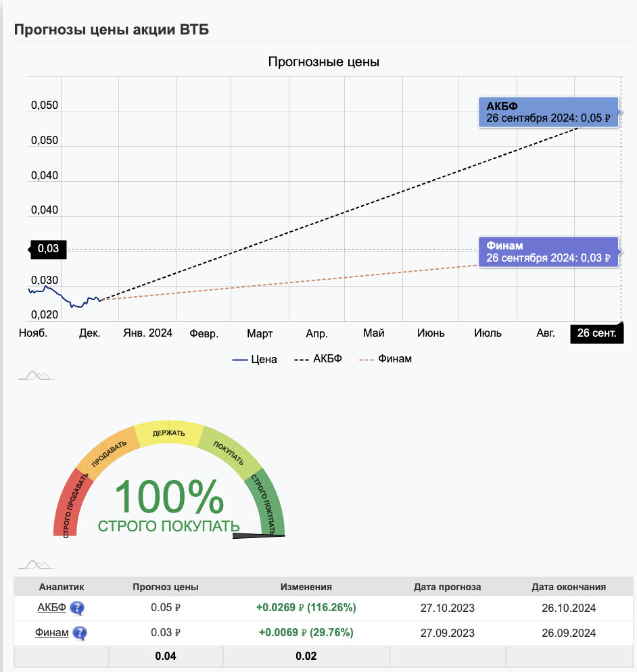Click the АКБФ forecast tooltip on the chart

(548, 112)
